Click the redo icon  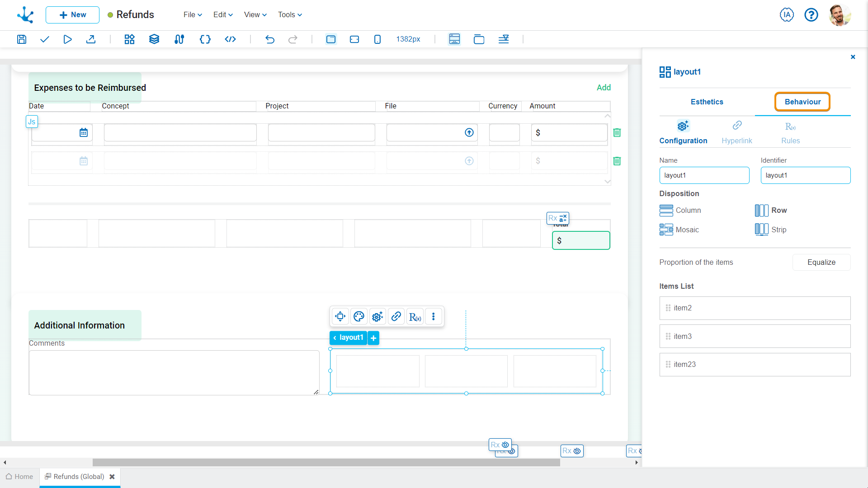293,39
